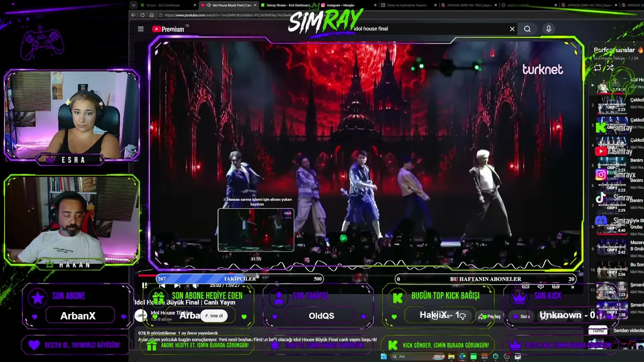
Task: Select the 'Seriden videolar' filter chip
Action: [628, 330]
